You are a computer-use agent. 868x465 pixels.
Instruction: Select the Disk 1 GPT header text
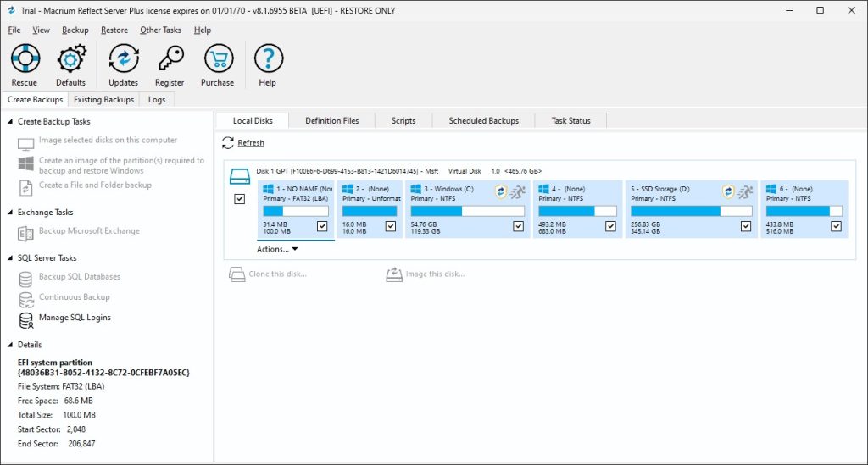pyautogui.click(x=398, y=171)
